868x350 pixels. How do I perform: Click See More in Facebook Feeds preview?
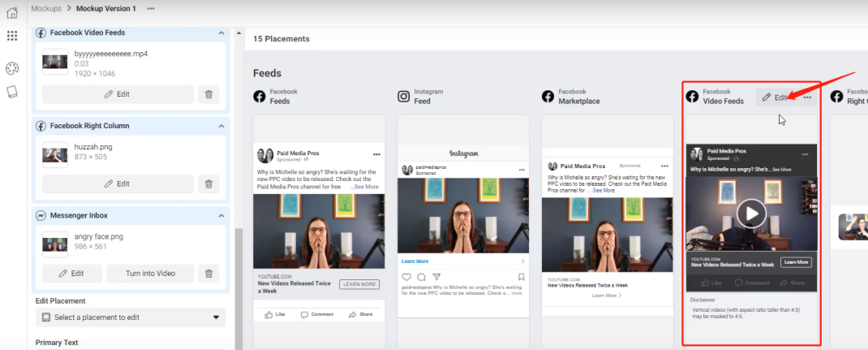tap(366, 188)
